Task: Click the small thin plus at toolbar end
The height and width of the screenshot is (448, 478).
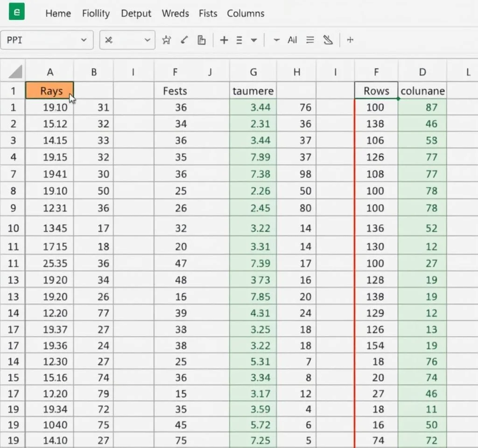Action: (350, 40)
